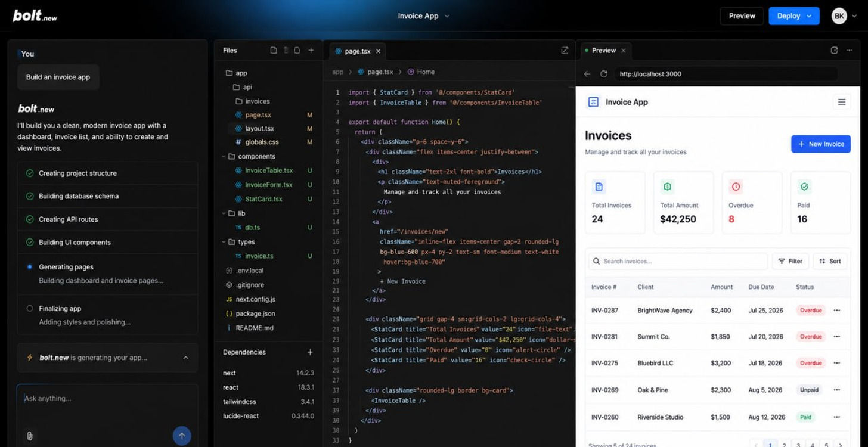Click the bolt.new logo in the header
The image size is (868, 447).
[35, 16]
